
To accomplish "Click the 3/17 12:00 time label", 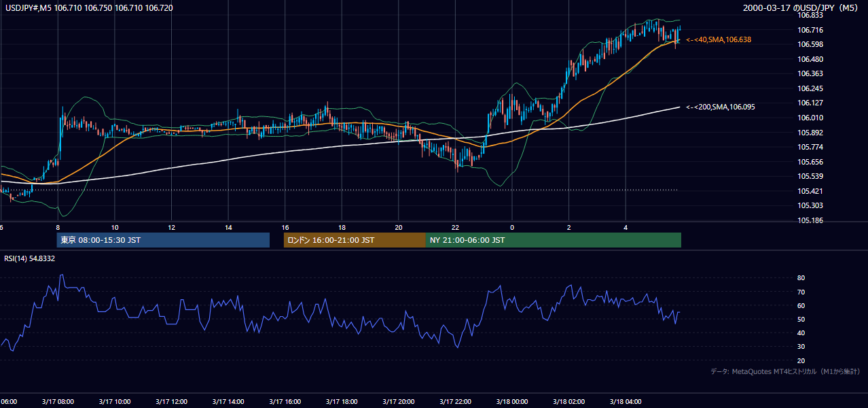I will click(171, 401).
